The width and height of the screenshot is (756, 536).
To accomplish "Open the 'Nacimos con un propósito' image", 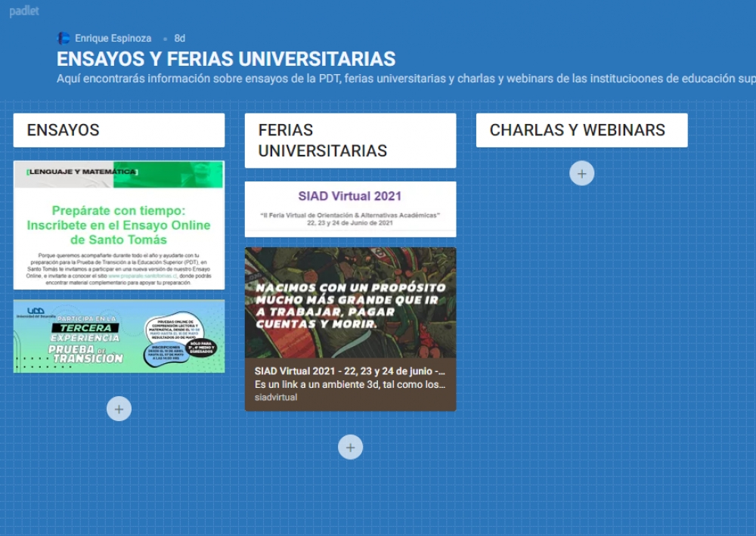I will click(x=351, y=302).
